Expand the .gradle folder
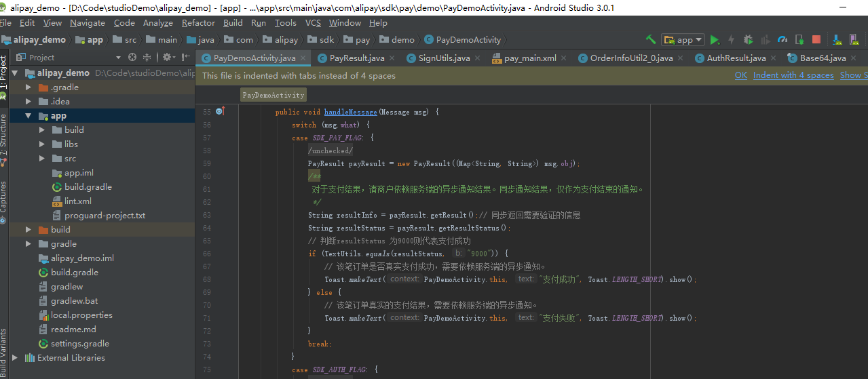This screenshot has height=379, width=868. pos(29,87)
